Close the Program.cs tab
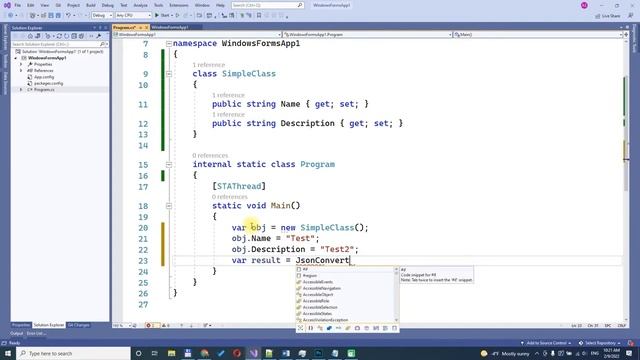Viewport: 640px width, 360px height. 147,27
